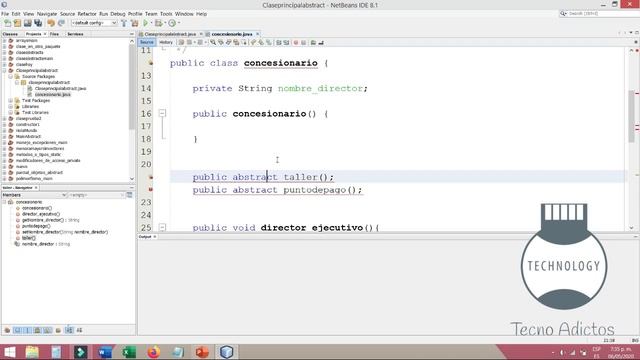Open the Debug menu
This screenshot has width=640, height=360.
118,14
